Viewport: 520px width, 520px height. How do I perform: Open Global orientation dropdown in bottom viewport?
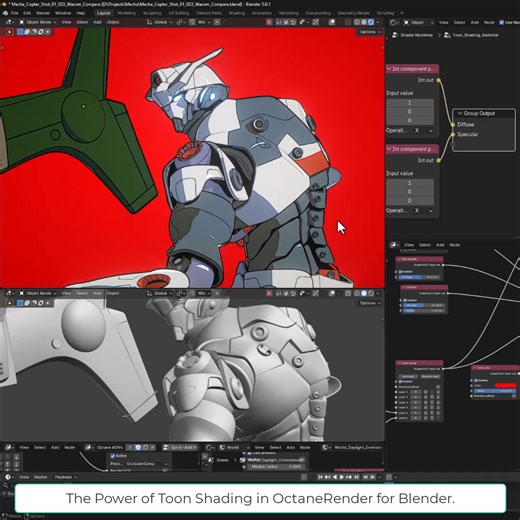click(x=160, y=293)
